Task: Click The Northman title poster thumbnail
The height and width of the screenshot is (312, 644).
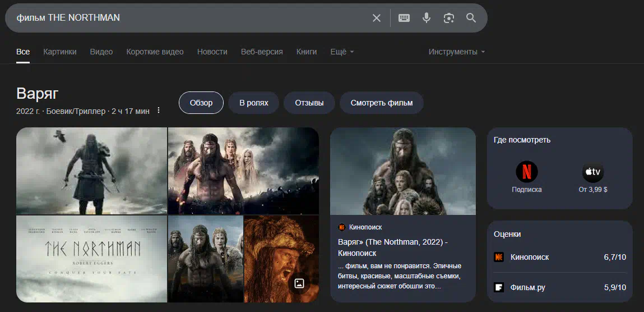Action: [92, 259]
